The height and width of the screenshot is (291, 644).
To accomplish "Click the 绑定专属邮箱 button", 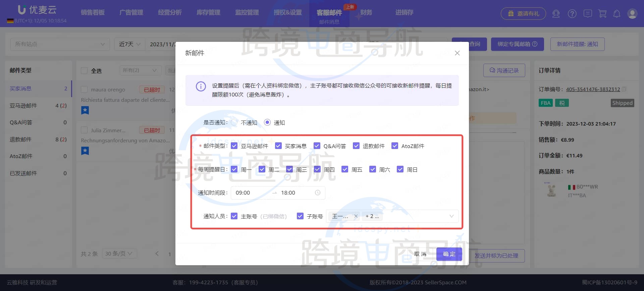I will [x=517, y=44].
